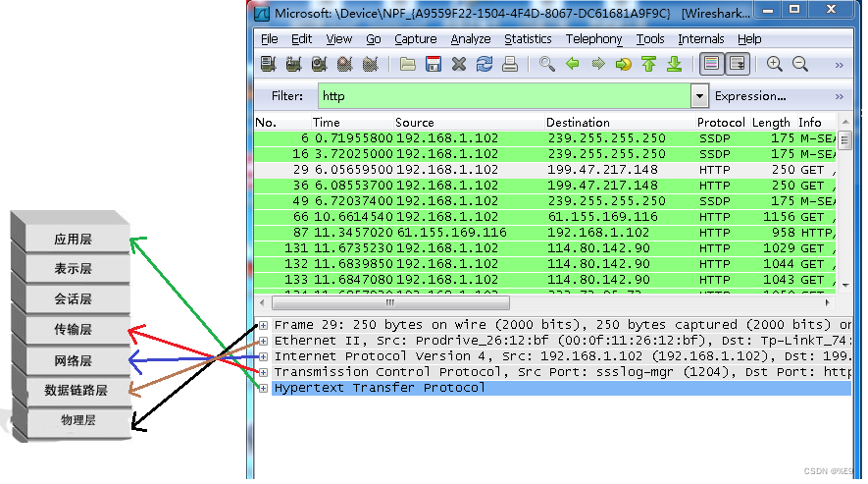The height and width of the screenshot is (484, 868).
Task: Sort by the Length column header
Action: (x=772, y=123)
